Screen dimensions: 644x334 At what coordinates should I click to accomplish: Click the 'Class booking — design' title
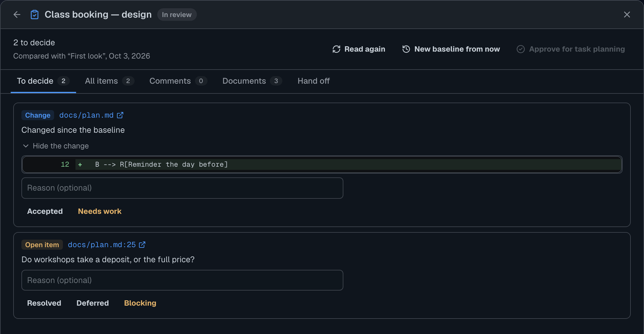pyautogui.click(x=98, y=14)
